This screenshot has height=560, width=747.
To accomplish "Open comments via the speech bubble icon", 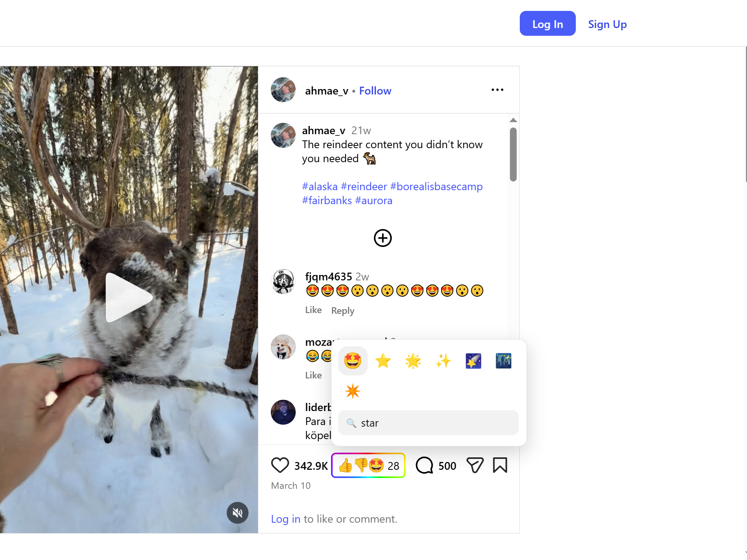I will (x=424, y=465).
